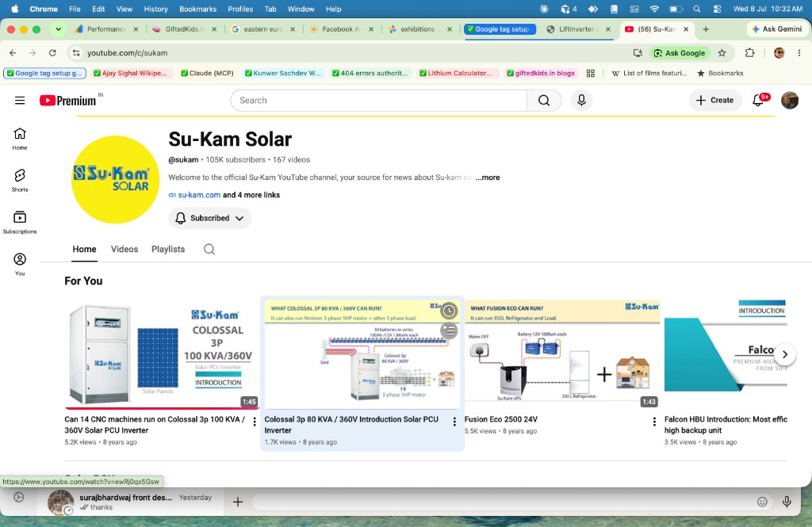Open All Bookmarks folder
The width and height of the screenshot is (812, 527).
(x=720, y=74)
